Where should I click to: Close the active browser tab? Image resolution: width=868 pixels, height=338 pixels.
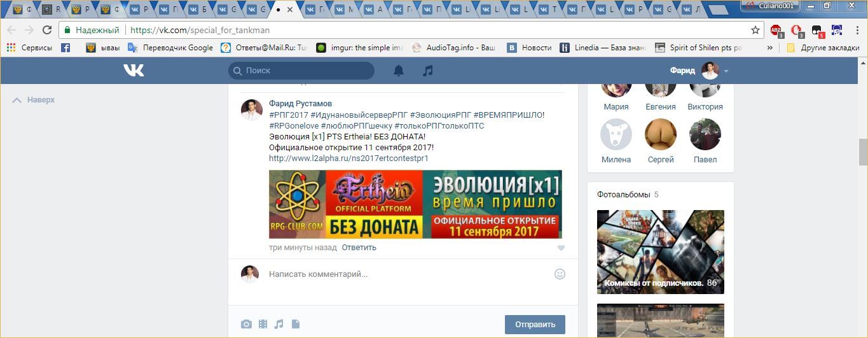(290, 10)
